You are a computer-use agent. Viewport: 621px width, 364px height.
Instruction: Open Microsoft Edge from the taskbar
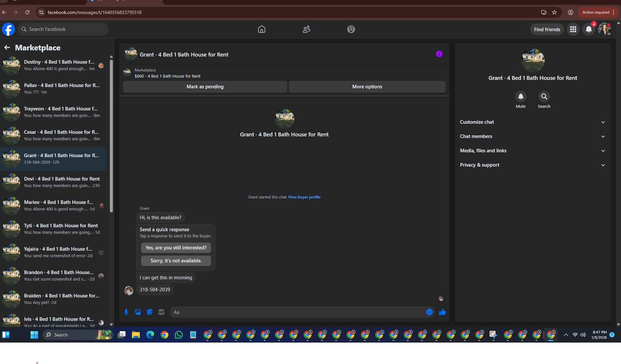150,335
